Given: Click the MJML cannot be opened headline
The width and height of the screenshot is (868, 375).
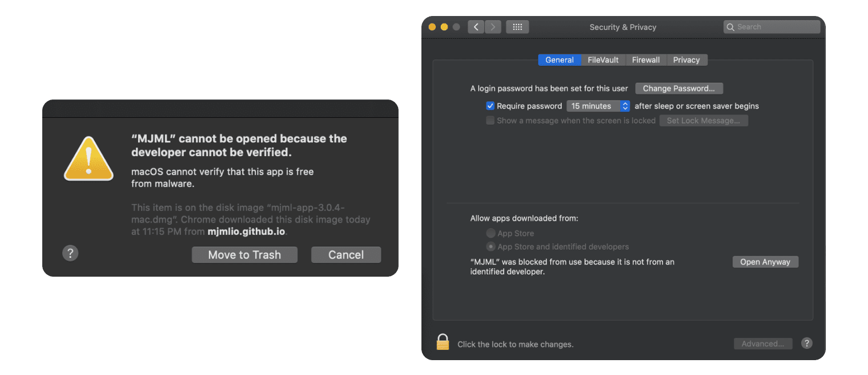Looking at the screenshot, I should click(x=239, y=146).
